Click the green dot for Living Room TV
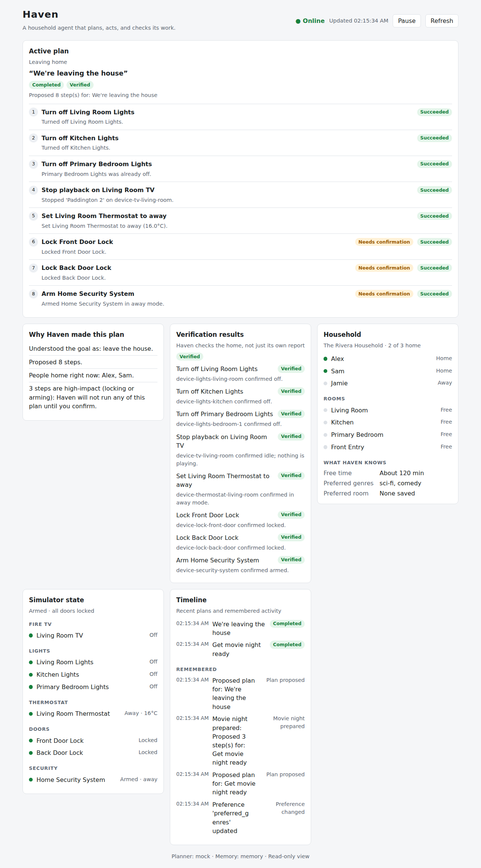The width and height of the screenshot is (481, 868). (x=31, y=636)
